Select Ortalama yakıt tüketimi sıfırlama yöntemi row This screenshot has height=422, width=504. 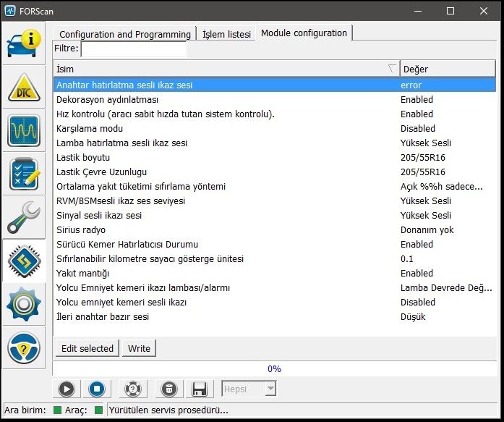click(x=275, y=186)
